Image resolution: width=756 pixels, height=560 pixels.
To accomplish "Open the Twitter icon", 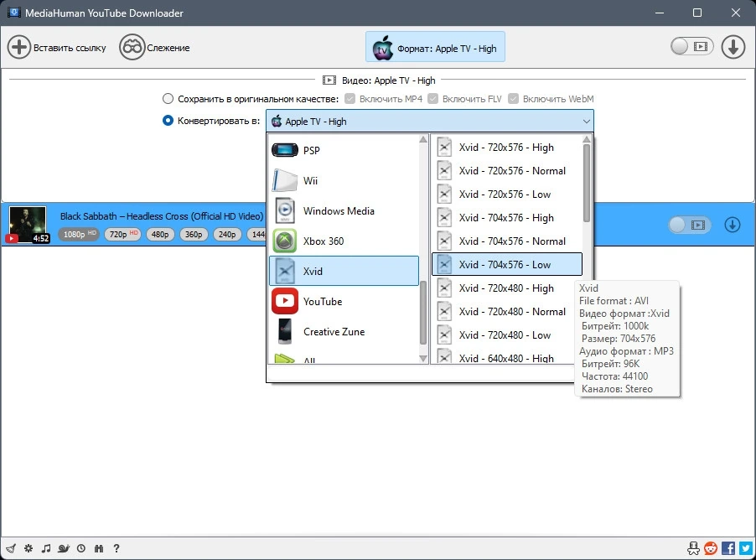I will point(746,548).
